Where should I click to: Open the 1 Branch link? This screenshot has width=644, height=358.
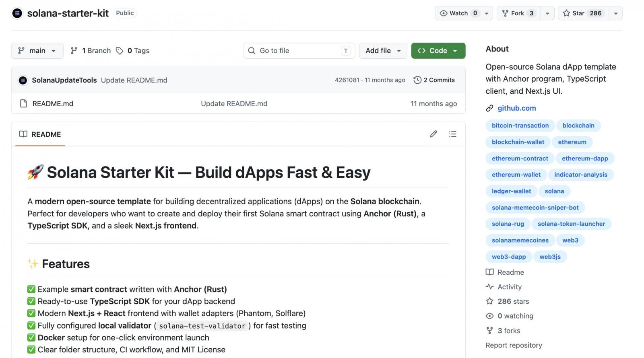click(x=91, y=51)
